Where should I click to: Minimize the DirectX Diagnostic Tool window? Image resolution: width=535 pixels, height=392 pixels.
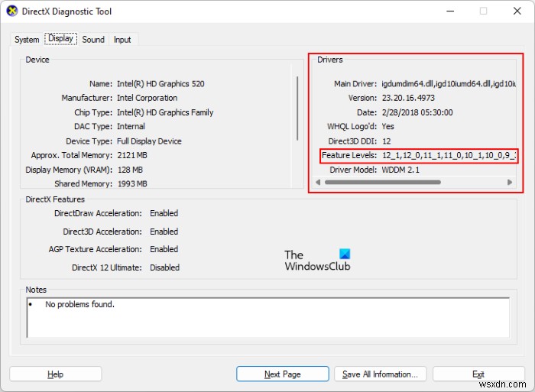pyautogui.click(x=450, y=11)
